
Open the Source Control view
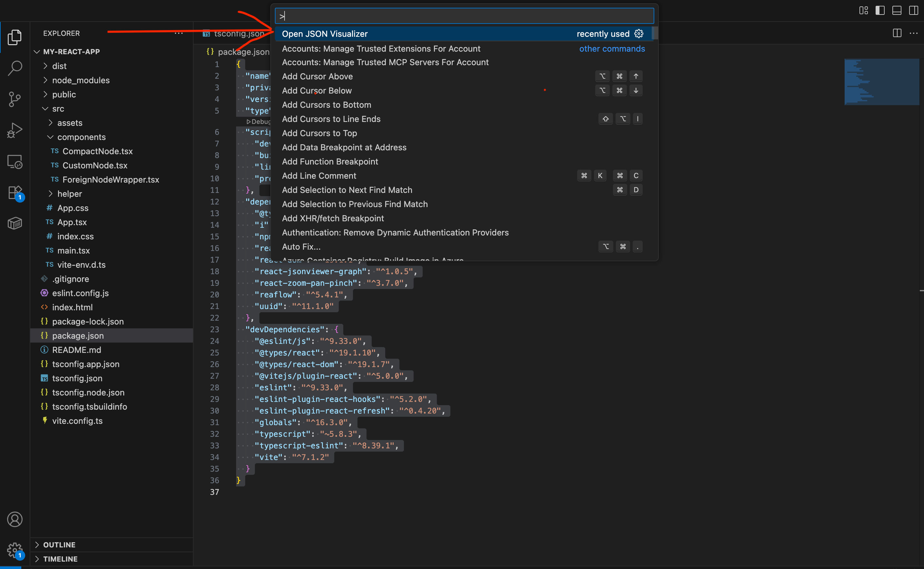[x=15, y=99]
